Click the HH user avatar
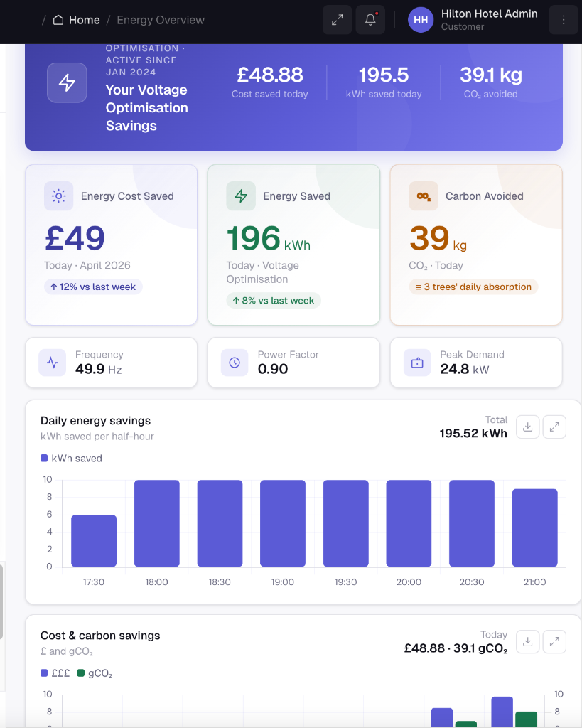The height and width of the screenshot is (728, 582). (x=421, y=20)
